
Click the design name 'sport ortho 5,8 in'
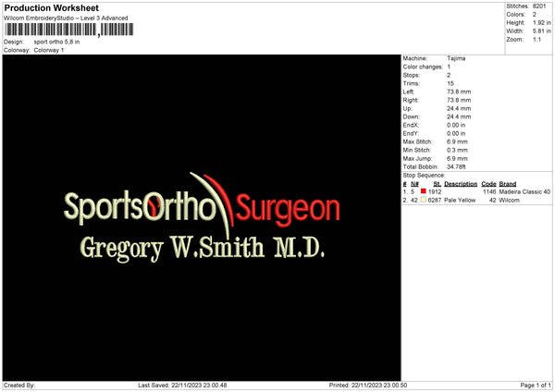pos(56,42)
